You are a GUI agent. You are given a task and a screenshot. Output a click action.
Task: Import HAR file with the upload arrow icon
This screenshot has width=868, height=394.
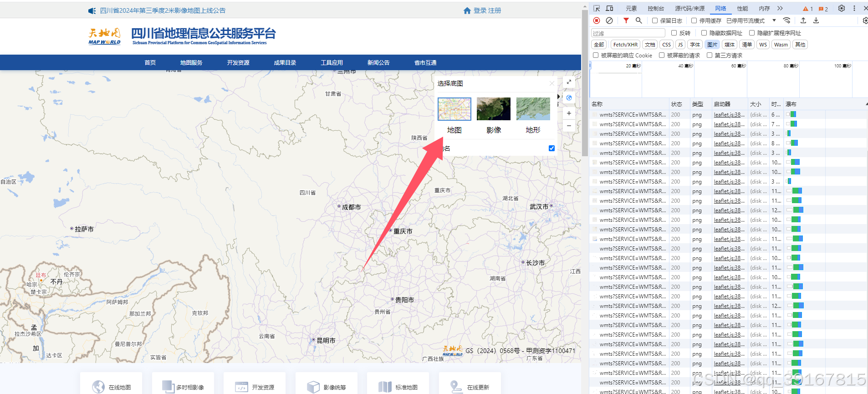803,20
